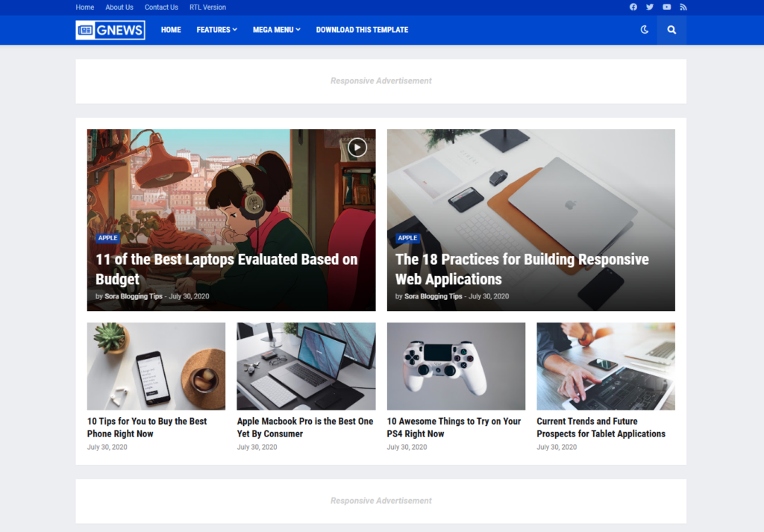
Task: Open the RSS feed icon
Action: pos(683,7)
